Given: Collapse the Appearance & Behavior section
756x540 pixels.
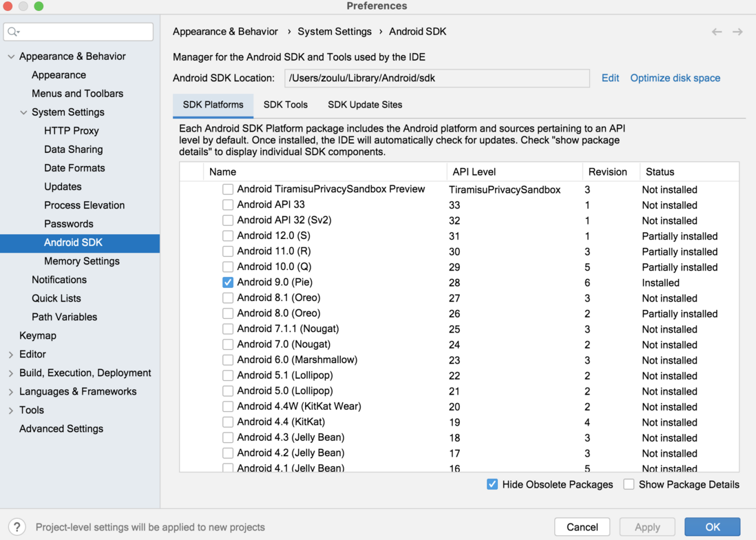Looking at the screenshot, I should (x=11, y=56).
